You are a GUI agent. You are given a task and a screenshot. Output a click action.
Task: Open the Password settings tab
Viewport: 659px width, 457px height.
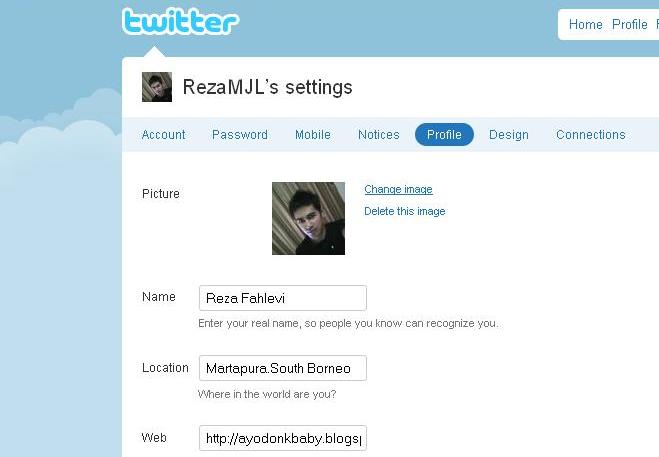[x=240, y=135]
